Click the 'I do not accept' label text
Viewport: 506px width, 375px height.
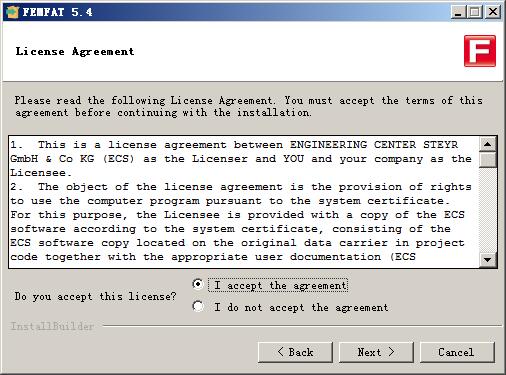tap(301, 307)
